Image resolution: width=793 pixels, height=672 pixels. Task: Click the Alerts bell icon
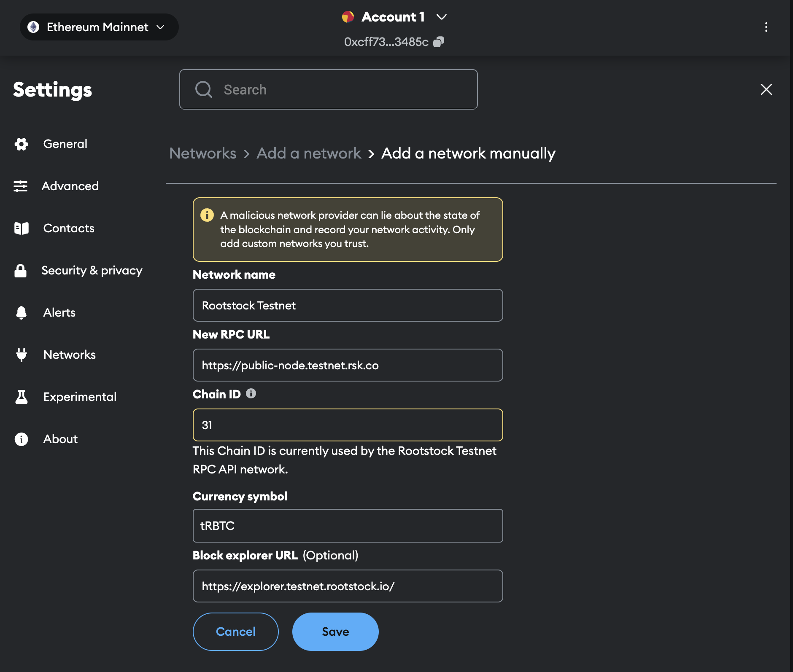pyautogui.click(x=21, y=313)
